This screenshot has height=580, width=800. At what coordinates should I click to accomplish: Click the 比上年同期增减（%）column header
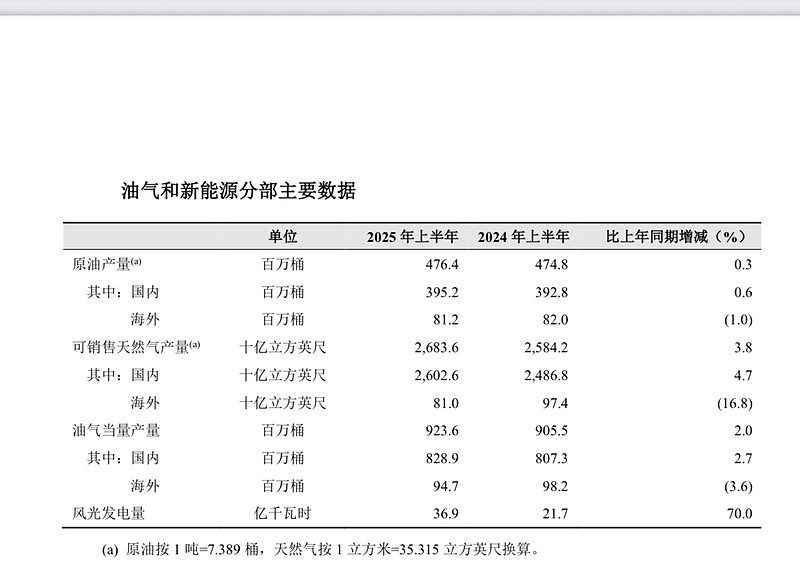tap(679, 237)
